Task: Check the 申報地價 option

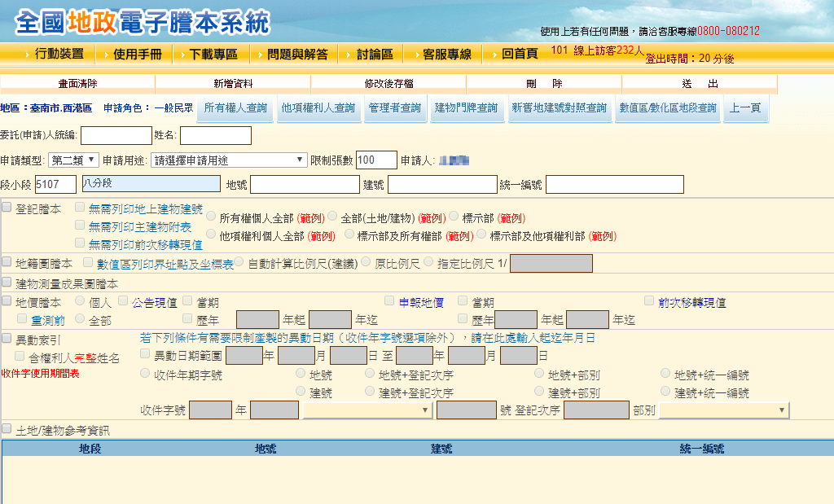Action: click(x=388, y=300)
